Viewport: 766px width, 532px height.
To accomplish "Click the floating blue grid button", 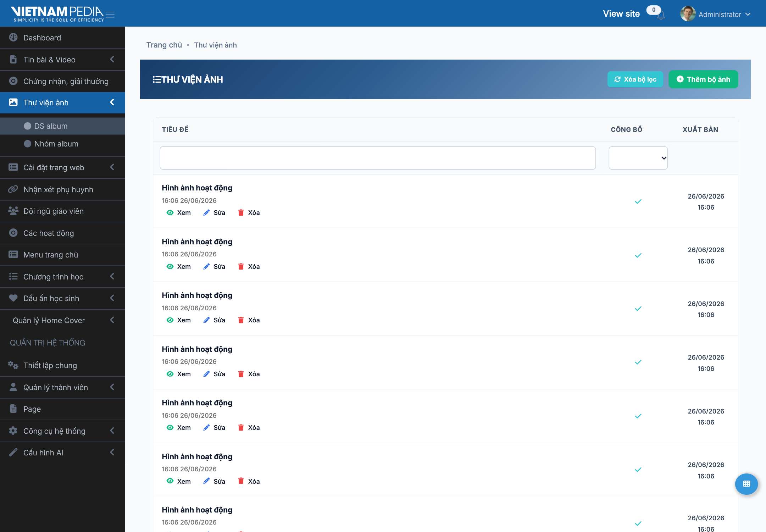I will 746,484.
